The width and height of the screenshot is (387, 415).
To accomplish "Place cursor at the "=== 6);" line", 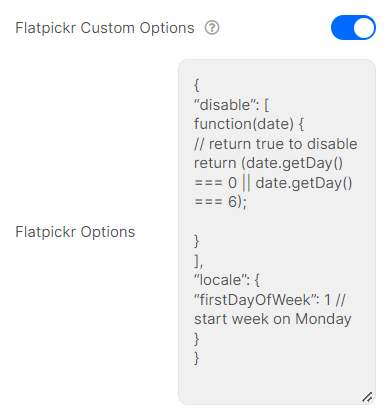I will [220, 202].
